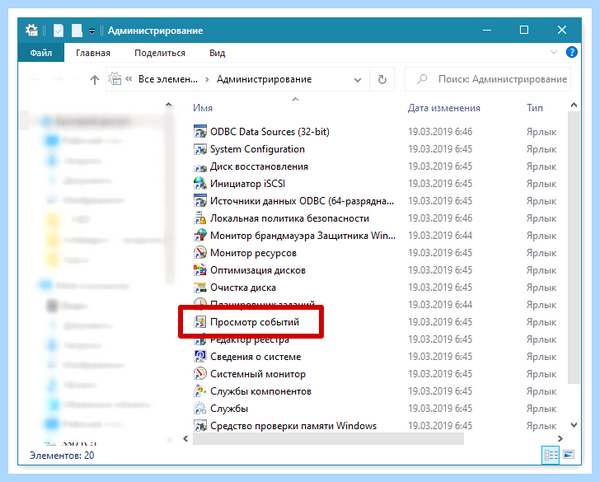Click file list scroll down arrow
The image size is (600, 482).
(x=574, y=425)
